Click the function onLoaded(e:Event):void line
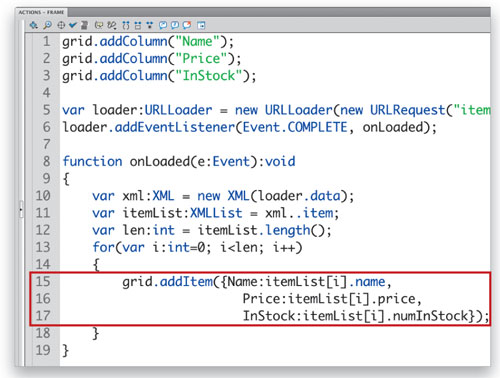The height and width of the screenshot is (378, 500). (x=179, y=162)
